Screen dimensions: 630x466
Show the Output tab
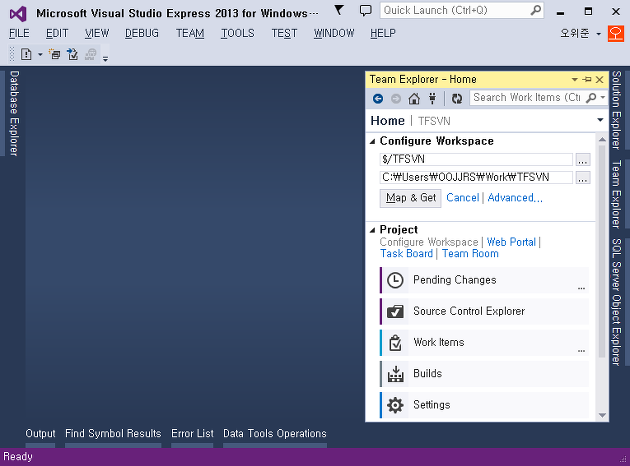[x=40, y=433]
